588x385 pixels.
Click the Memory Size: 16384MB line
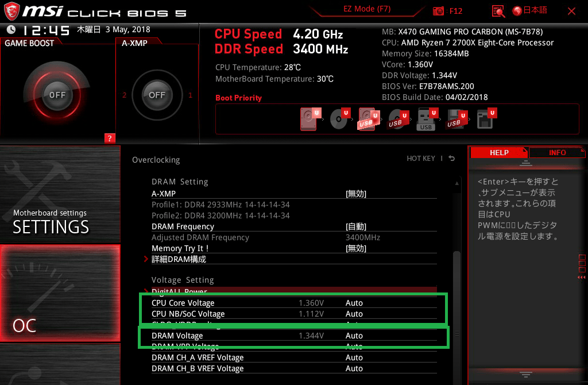click(x=425, y=53)
